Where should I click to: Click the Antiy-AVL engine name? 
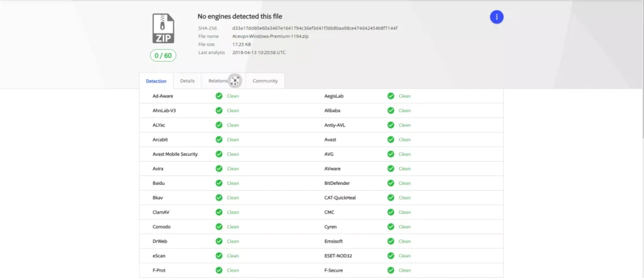click(335, 125)
